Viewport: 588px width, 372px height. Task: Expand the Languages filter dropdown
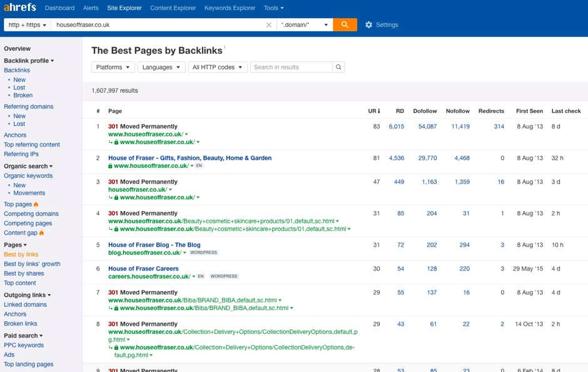(x=161, y=67)
